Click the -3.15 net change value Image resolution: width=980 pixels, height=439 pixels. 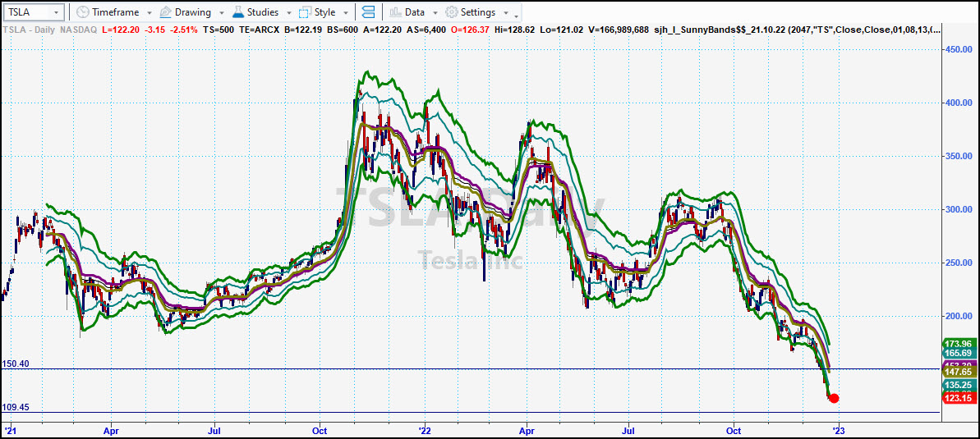pos(154,30)
